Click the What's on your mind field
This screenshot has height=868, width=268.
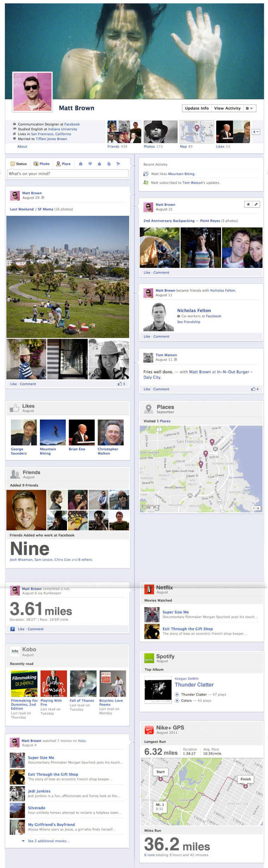click(68, 173)
